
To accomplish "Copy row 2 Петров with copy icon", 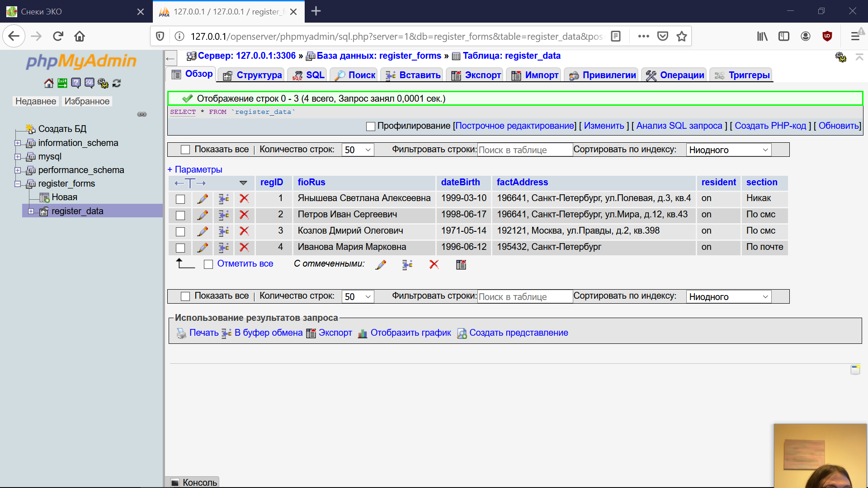I will (x=224, y=215).
